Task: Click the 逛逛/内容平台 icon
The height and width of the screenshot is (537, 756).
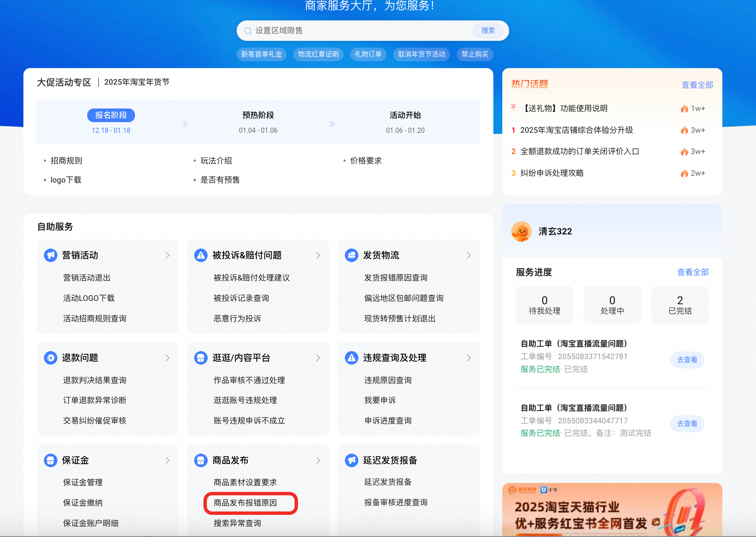Action: 201,358
